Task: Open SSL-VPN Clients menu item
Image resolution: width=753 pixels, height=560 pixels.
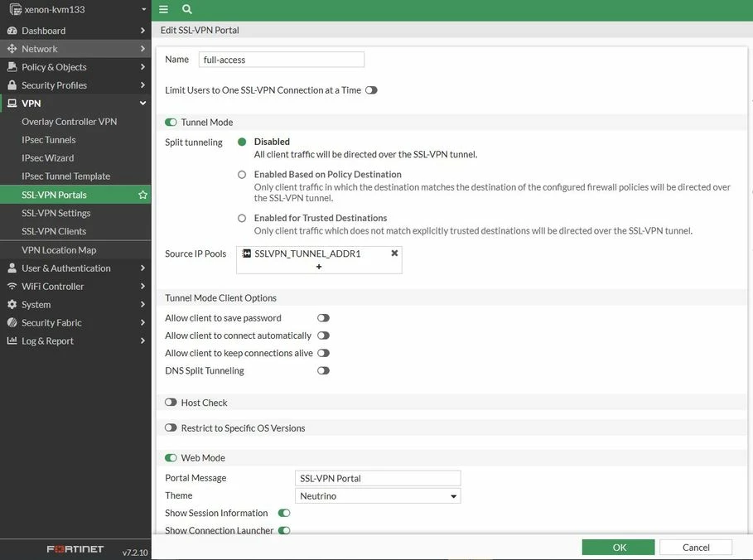Action: coord(75,231)
